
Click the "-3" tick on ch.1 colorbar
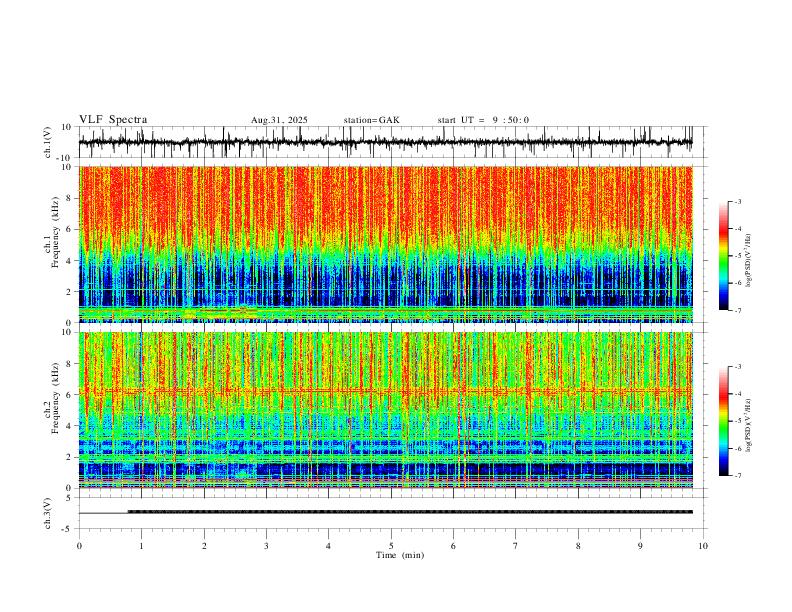click(738, 201)
